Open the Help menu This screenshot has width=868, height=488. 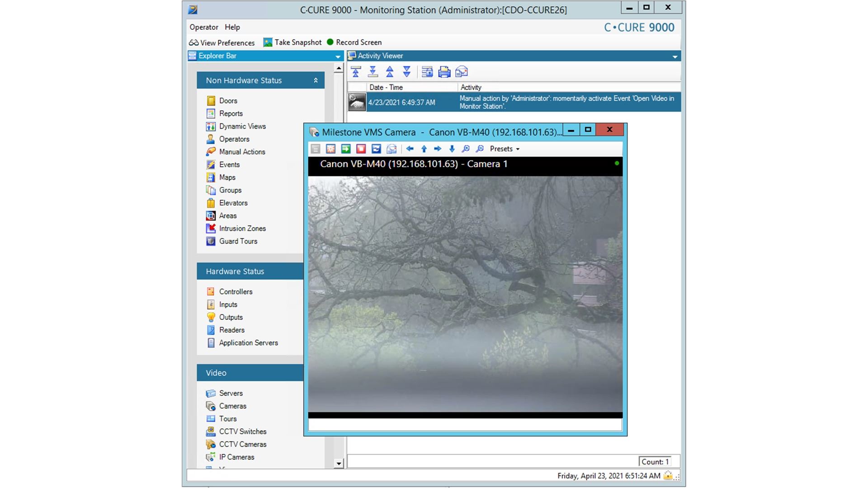[232, 27]
